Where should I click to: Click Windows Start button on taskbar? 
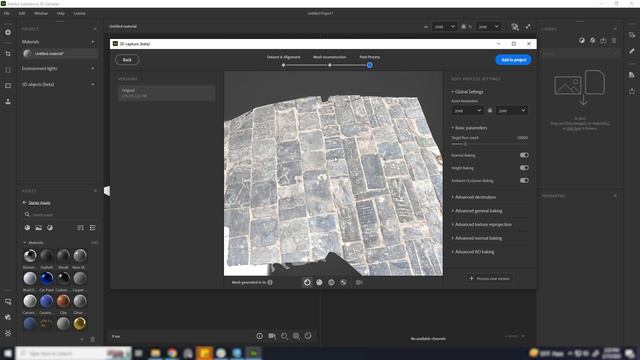pos(8,353)
